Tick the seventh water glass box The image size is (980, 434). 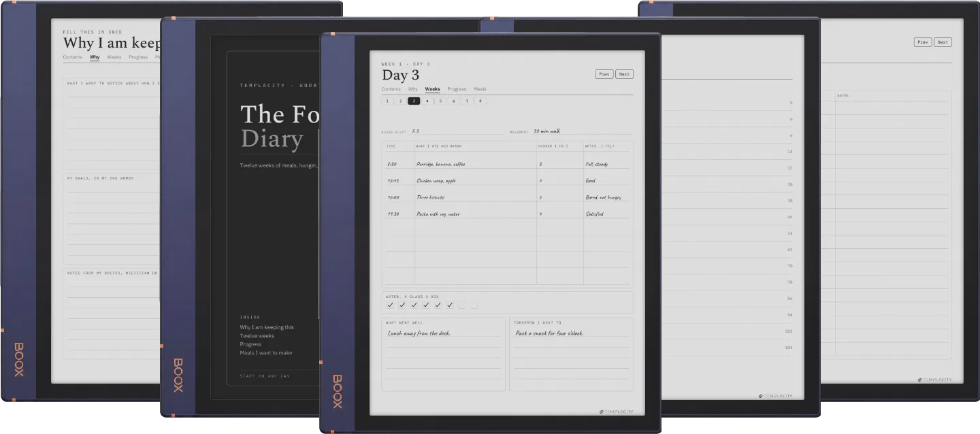pyautogui.click(x=461, y=305)
